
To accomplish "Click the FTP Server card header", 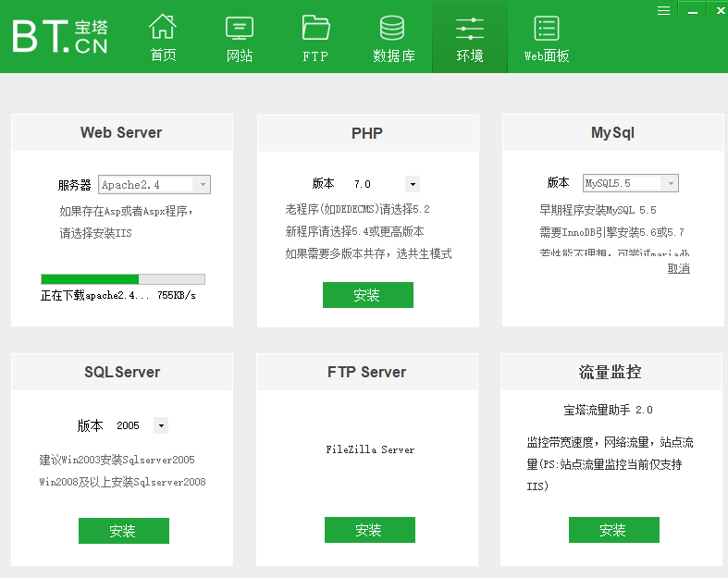I will (x=367, y=373).
